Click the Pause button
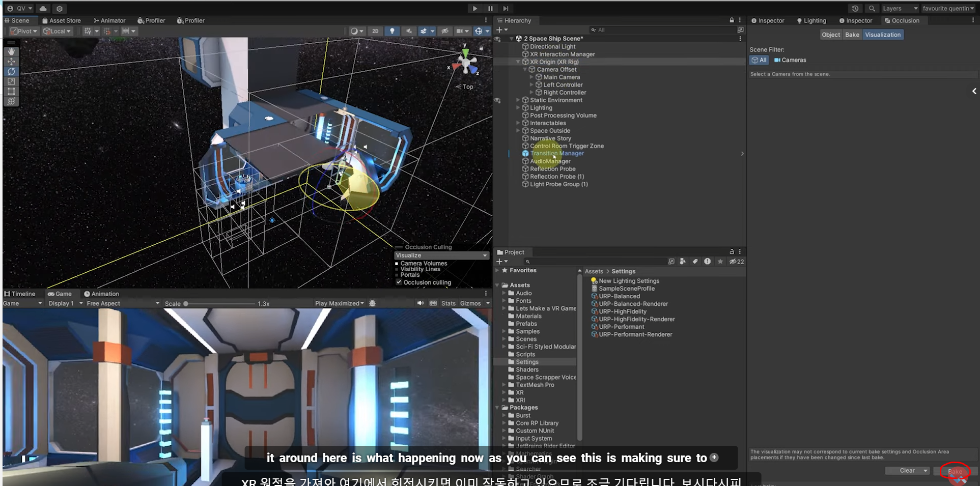This screenshot has height=486, width=980. [490, 8]
